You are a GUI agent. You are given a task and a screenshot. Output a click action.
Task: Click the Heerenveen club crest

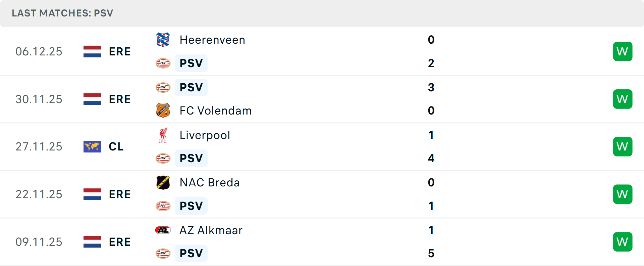point(163,40)
